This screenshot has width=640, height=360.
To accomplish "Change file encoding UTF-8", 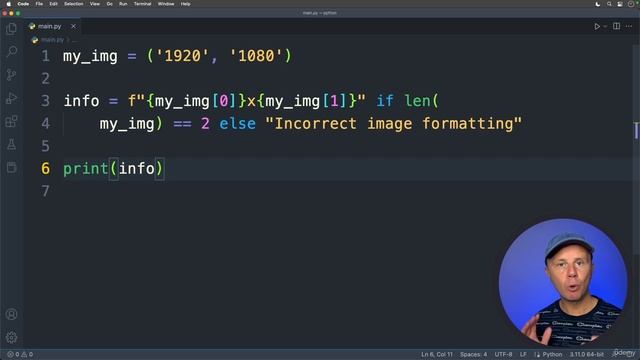I will point(503,354).
